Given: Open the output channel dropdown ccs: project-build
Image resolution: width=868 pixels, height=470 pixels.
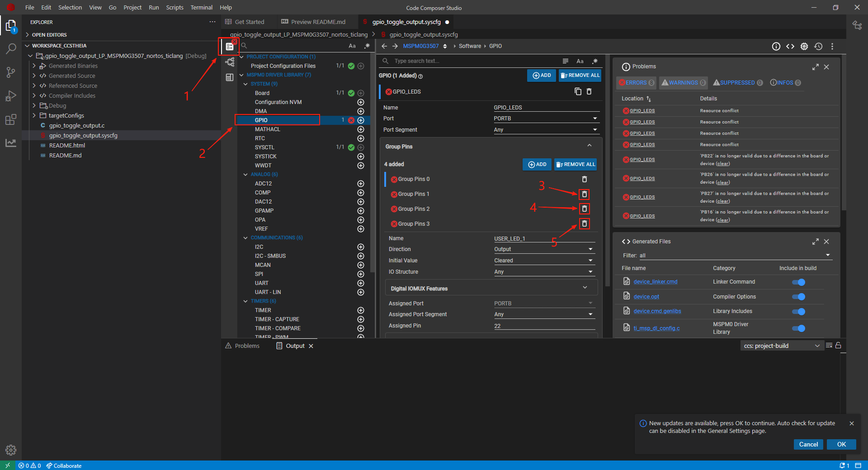Looking at the screenshot, I should [x=781, y=346].
